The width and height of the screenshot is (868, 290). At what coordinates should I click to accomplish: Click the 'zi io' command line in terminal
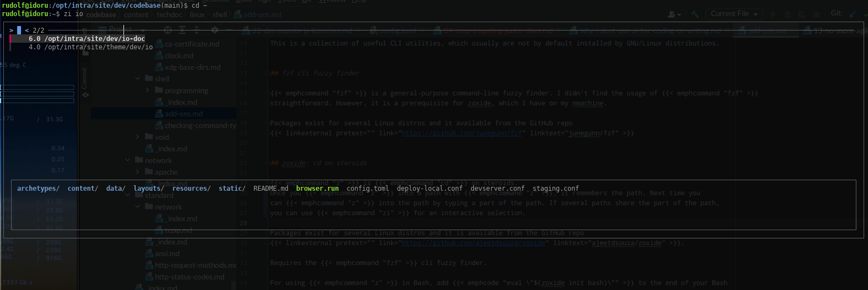(74, 13)
